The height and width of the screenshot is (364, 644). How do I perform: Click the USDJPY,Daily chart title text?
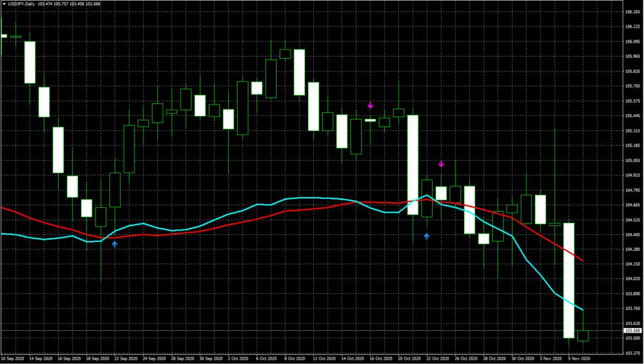pos(23,4)
